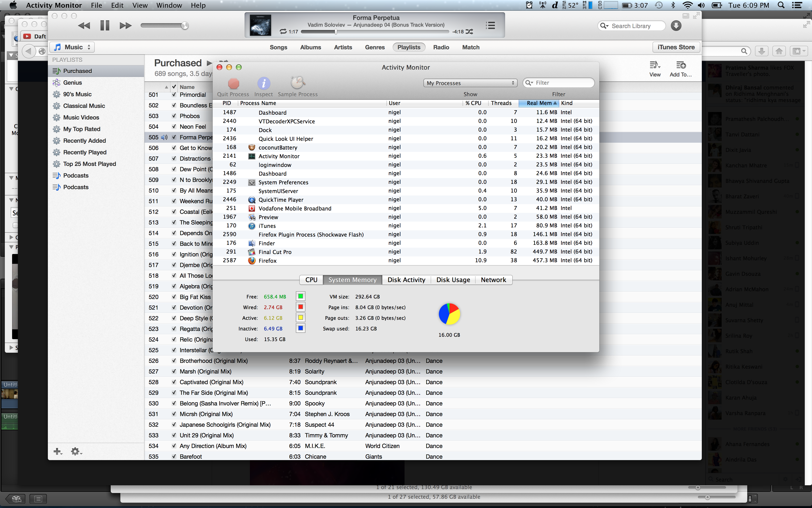
Task: Open the View menu
Action: [x=140, y=5]
